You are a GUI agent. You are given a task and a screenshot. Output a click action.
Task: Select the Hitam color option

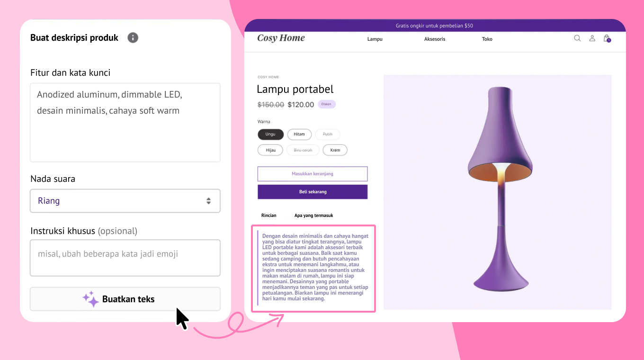(x=299, y=134)
